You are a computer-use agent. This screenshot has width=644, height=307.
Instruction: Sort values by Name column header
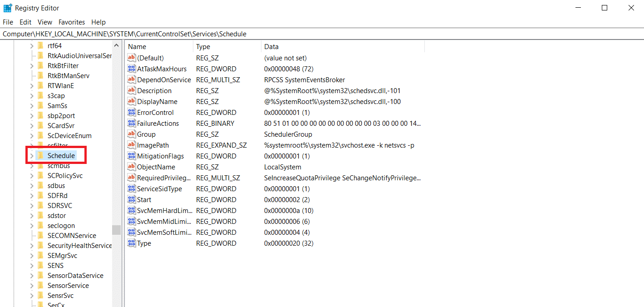(159, 47)
